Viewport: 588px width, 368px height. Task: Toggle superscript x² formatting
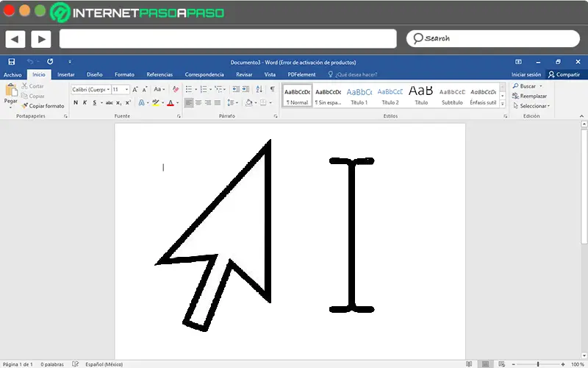tap(128, 102)
